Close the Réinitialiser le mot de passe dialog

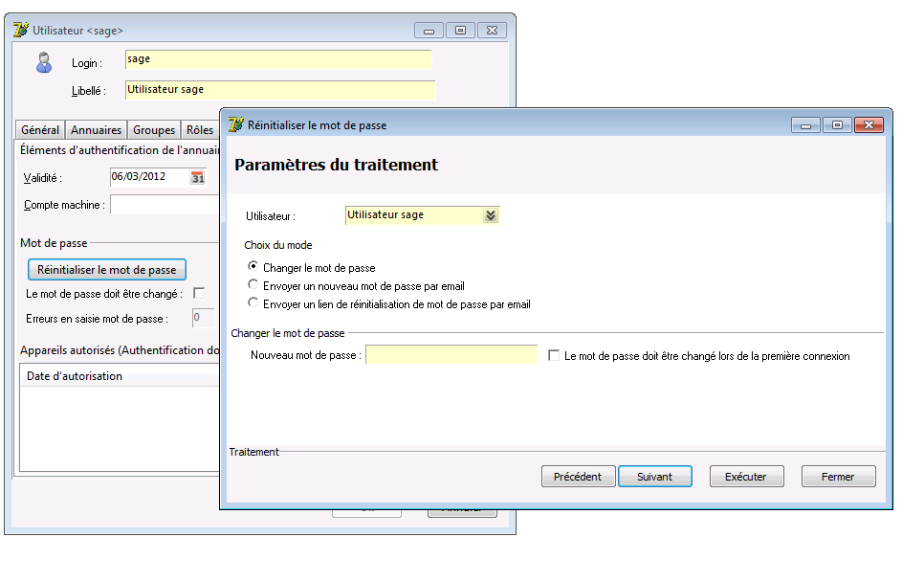pyautogui.click(x=869, y=125)
